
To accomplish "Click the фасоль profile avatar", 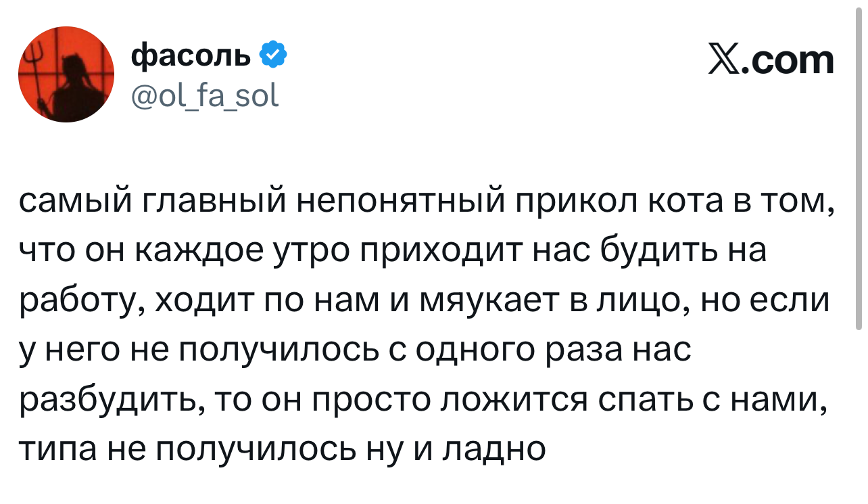I will click(x=66, y=75).
